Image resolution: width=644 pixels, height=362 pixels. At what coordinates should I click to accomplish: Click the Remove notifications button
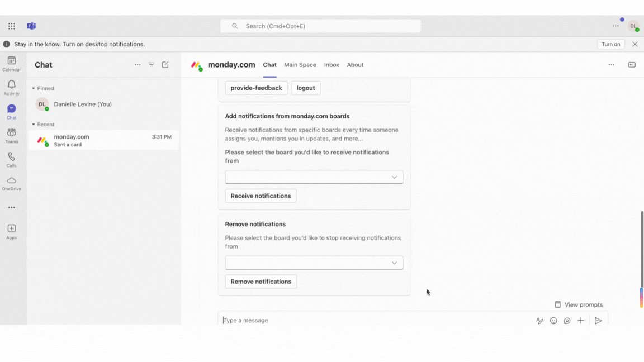click(x=261, y=282)
